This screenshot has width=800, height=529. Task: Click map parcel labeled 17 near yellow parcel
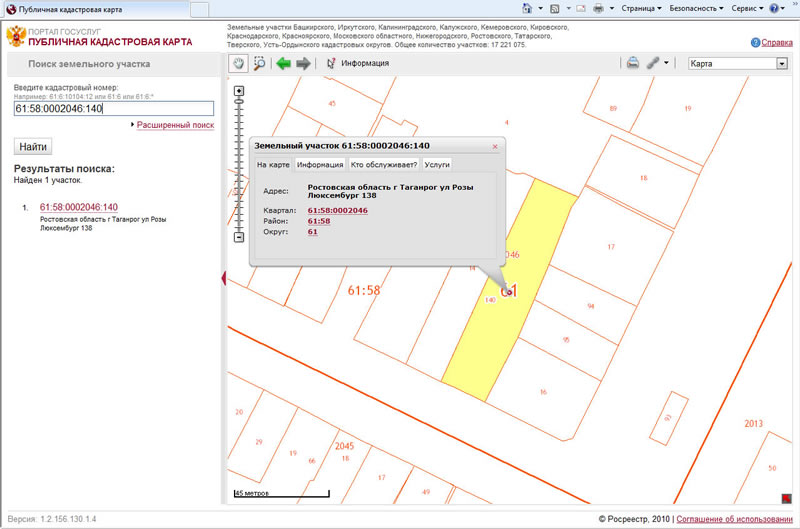[x=611, y=247]
